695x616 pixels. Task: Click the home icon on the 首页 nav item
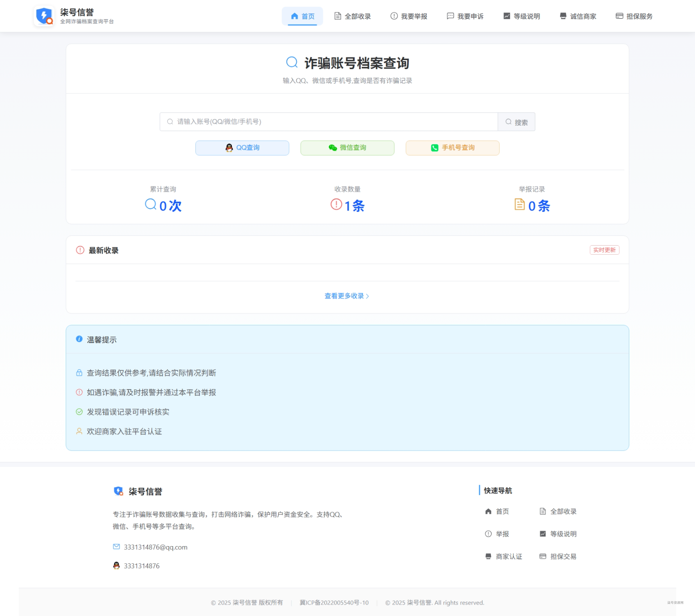pos(294,16)
